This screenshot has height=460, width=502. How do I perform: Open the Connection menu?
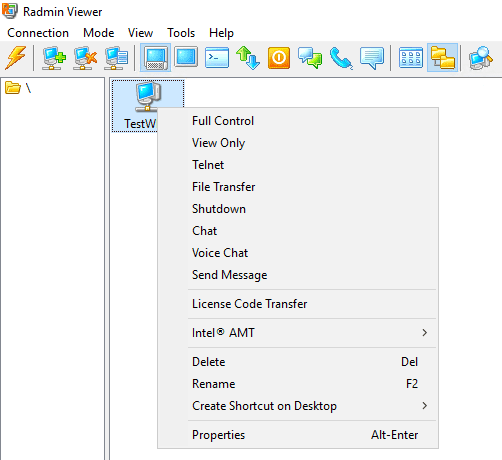click(x=38, y=33)
